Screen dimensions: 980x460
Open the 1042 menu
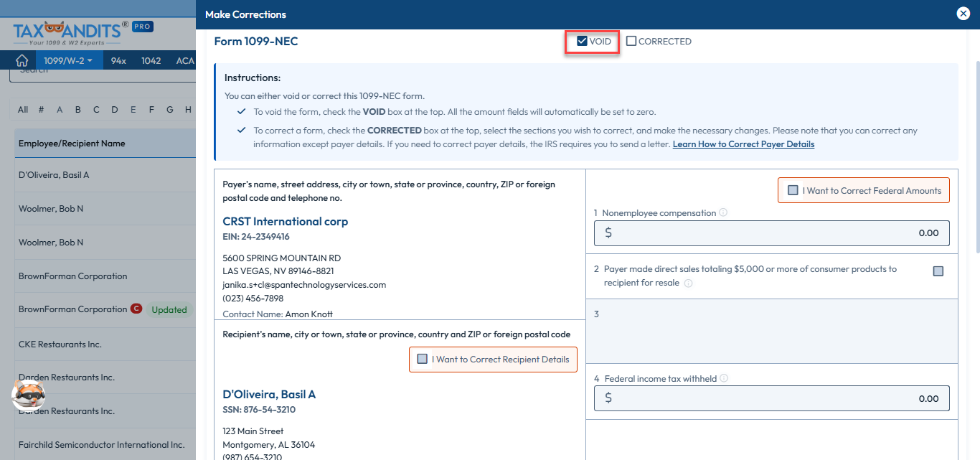click(151, 60)
